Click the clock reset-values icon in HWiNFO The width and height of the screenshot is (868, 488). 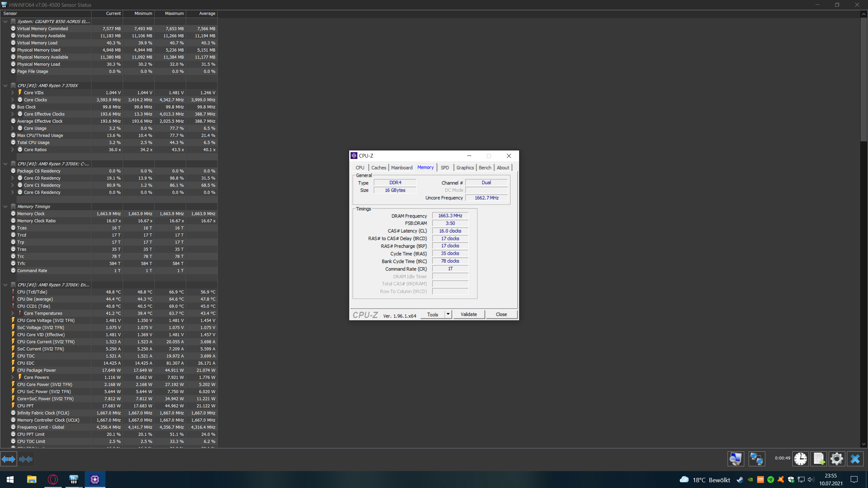tap(801, 459)
